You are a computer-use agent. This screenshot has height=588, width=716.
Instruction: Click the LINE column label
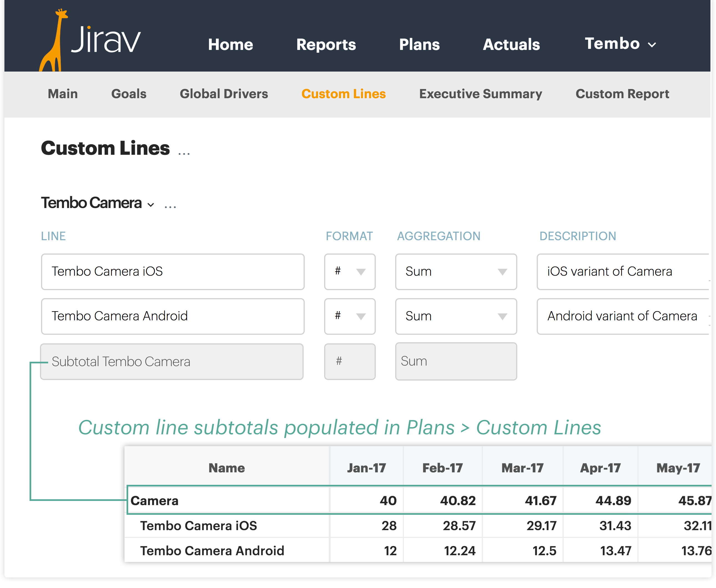(53, 236)
